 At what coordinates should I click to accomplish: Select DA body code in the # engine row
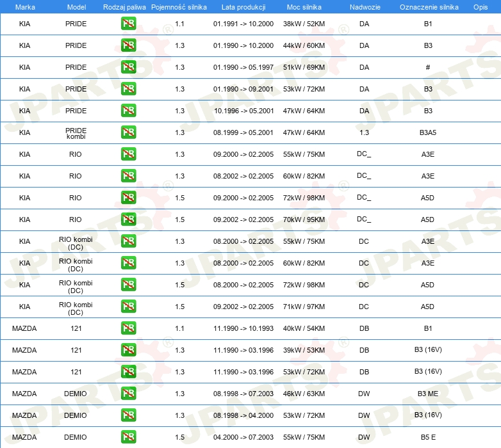[365, 67]
